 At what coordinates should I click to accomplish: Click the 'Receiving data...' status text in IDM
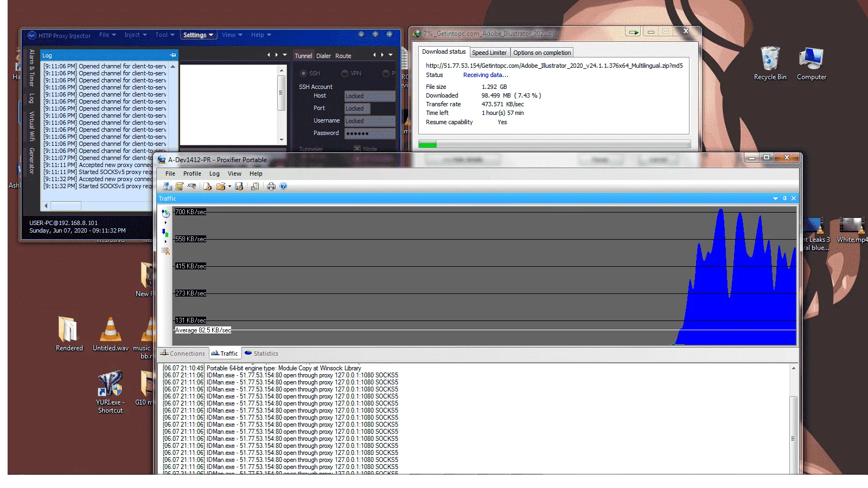click(x=486, y=75)
